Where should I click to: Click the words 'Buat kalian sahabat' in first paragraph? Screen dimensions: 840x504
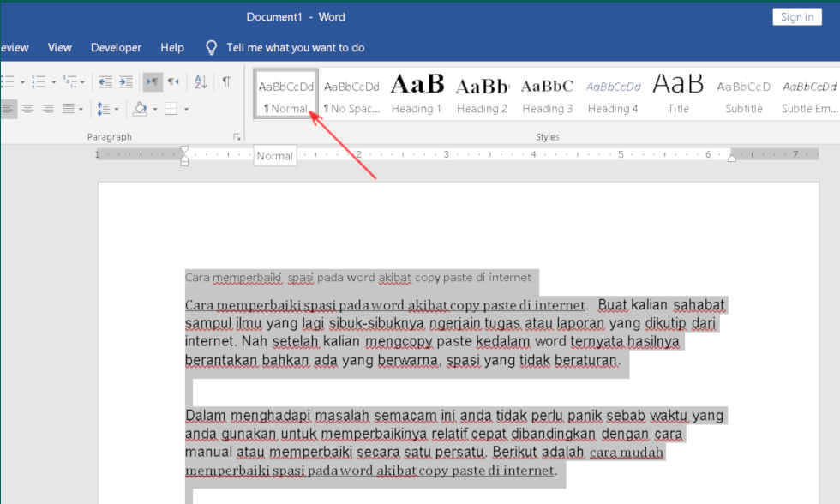(x=661, y=305)
